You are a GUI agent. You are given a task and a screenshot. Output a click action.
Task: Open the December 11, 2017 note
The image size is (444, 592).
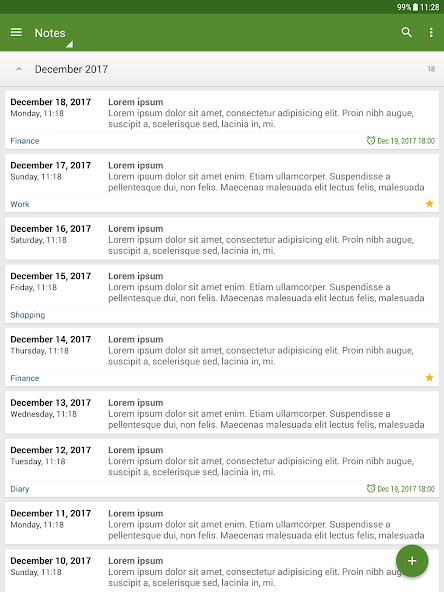tap(222, 523)
